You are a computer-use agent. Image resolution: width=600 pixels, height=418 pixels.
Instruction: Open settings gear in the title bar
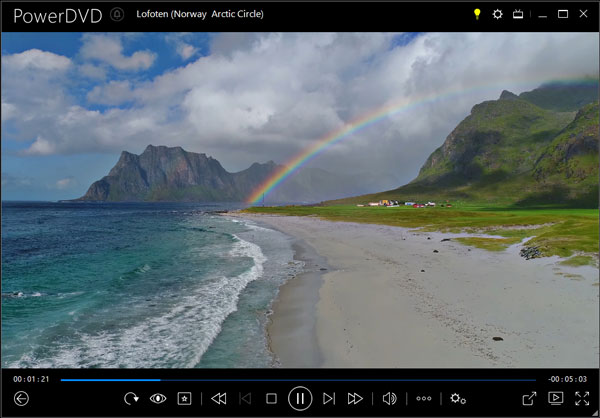(x=497, y=14)
